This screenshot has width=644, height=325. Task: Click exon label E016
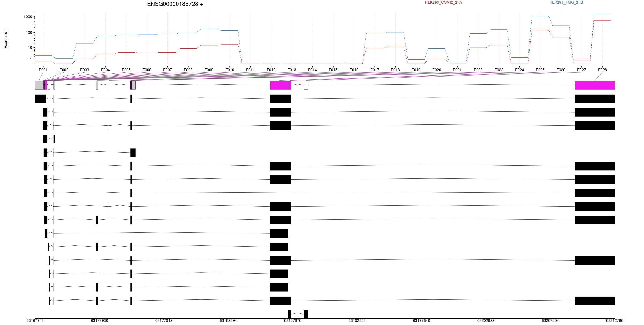[x=354, y=70]
